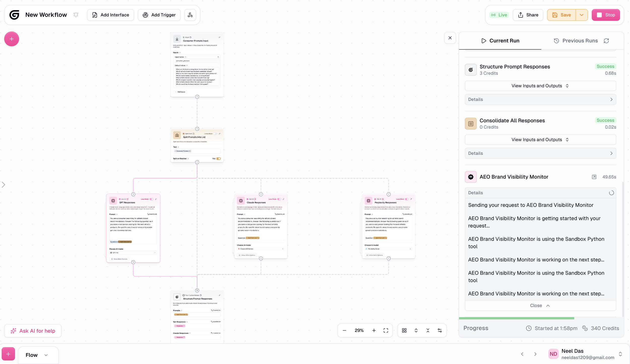Click the pink add node button
This screenshot has width=630, height=364.
[x=12, y=39]
